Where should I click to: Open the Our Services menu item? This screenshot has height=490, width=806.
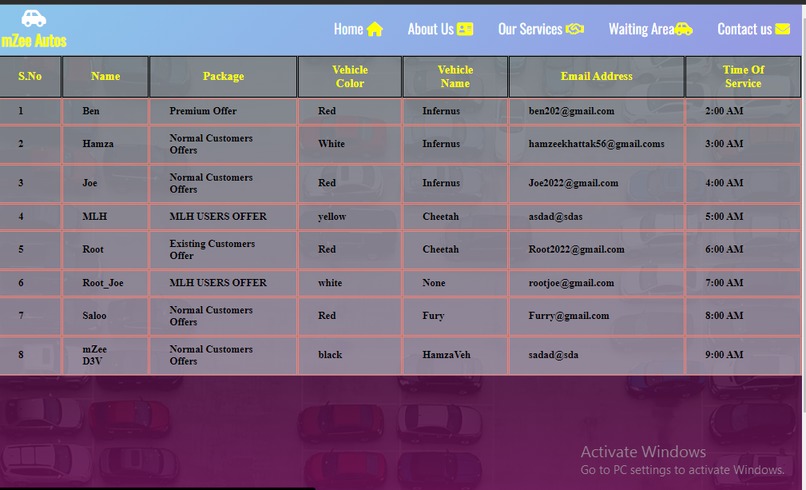[541, 29]
